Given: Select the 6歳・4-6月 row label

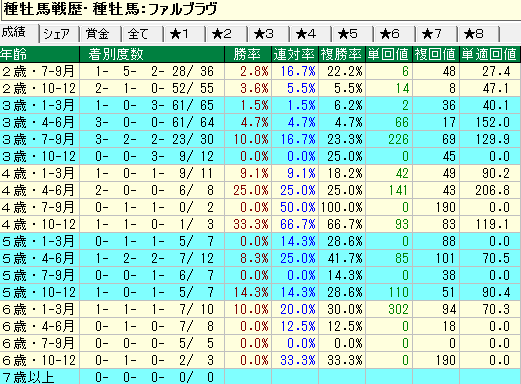Looking at the screenshot, I should pos(39,326).
